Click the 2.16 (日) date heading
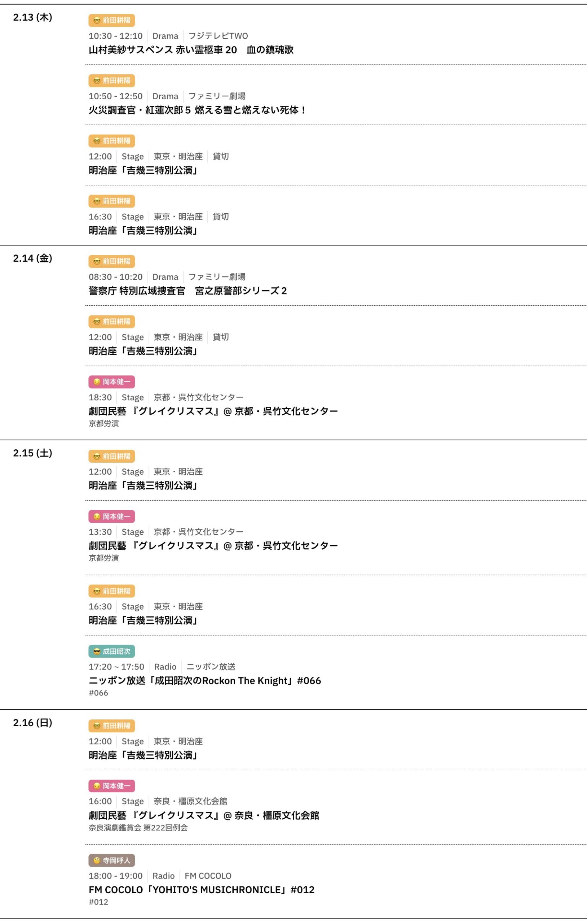Screen dimensions: 587x924 [x=32, y=723]
